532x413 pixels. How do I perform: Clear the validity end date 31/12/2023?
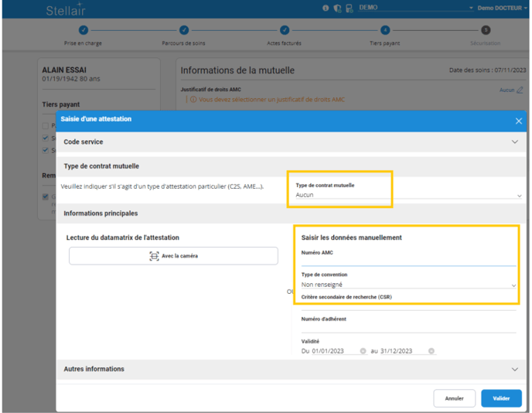click(431, 351)
